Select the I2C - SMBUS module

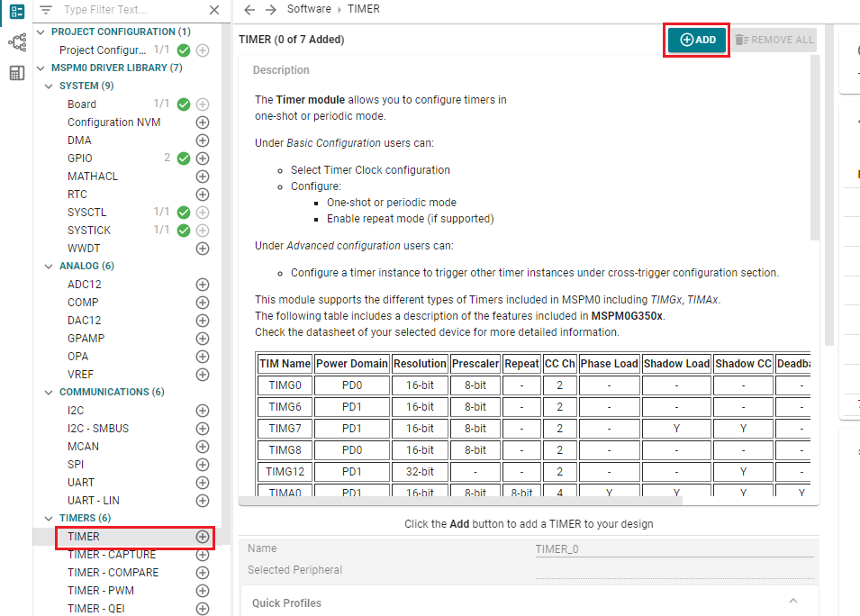[x=98, y=429]
